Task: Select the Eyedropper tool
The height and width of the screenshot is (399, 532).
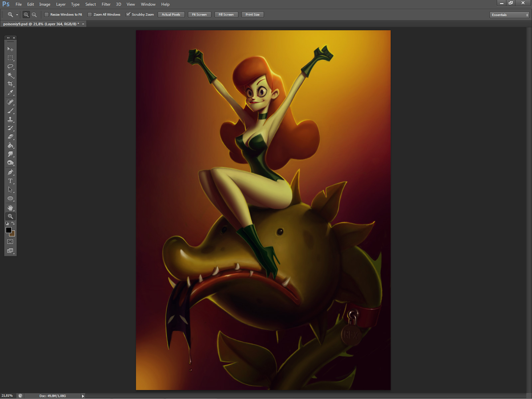Action: point(10,92)
